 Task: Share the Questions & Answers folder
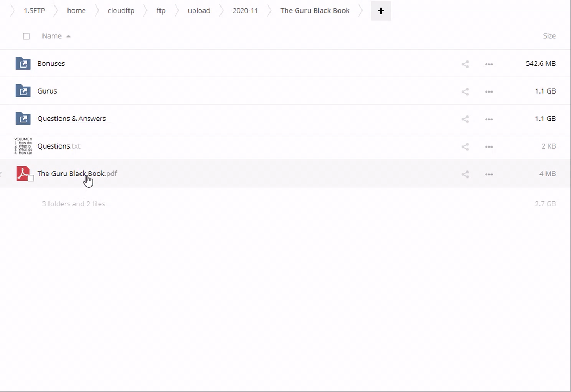(x=465, y=119)
